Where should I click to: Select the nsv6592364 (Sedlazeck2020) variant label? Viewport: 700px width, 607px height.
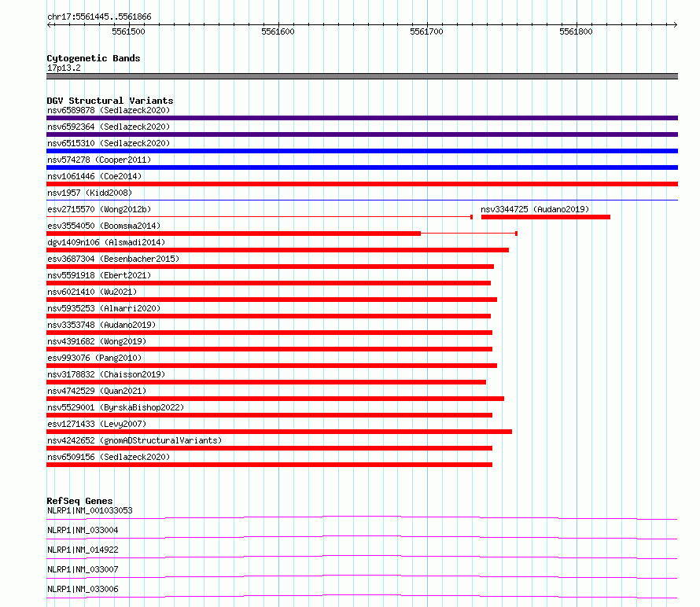[109, 127]
